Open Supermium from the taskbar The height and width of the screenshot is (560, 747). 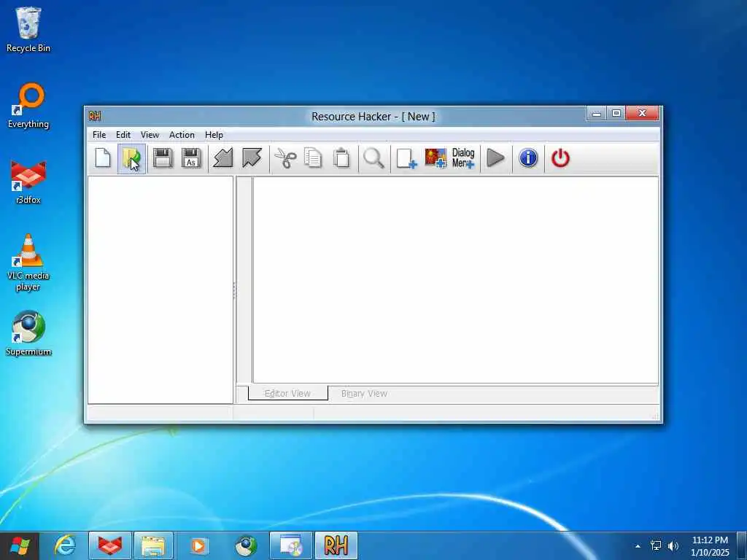pos(246,545)
